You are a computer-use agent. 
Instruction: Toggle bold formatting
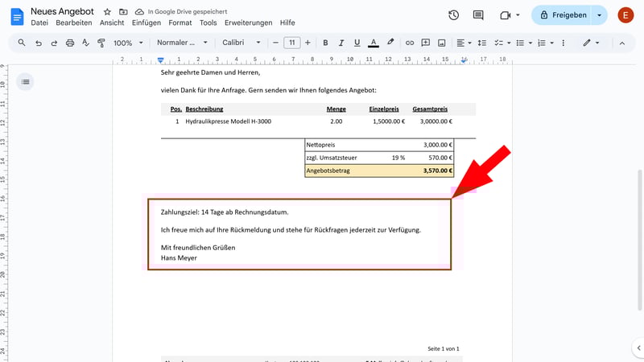325,43
